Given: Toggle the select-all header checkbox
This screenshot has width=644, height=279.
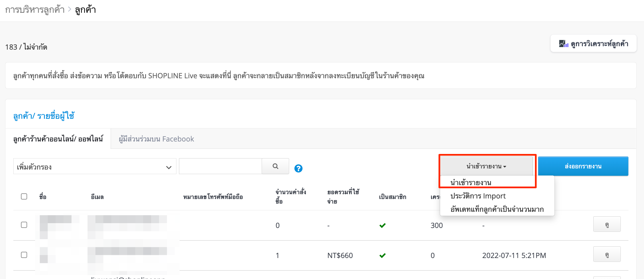Looking at the screenshot, I should (x=24, y=196).
